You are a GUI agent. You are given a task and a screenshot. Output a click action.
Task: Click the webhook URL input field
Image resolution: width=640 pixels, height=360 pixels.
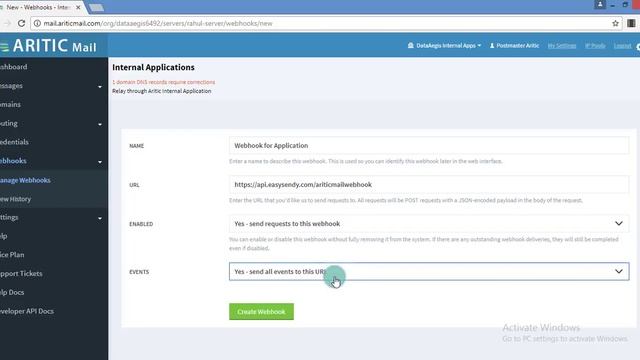coord(429,184)
